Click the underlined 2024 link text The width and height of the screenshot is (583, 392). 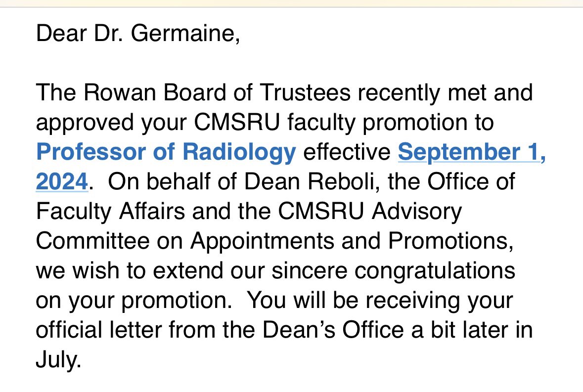[x=62, y=182]
